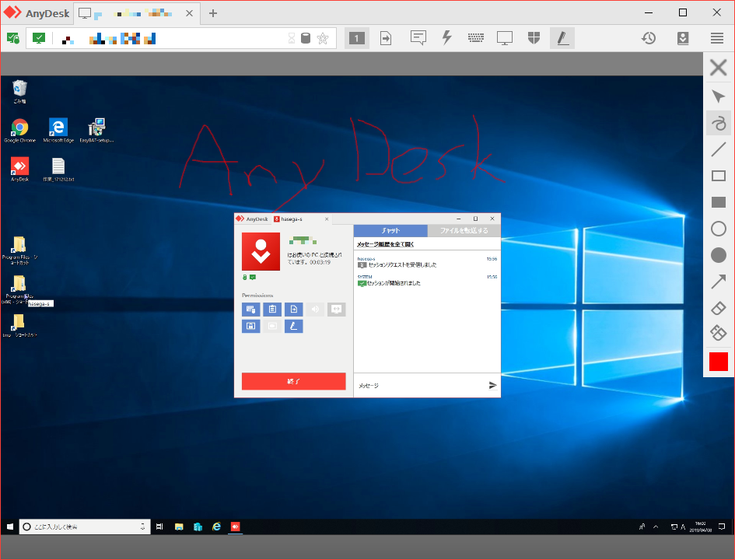Toggle lock desktop permission
The height and width of the screenshot is (560, 735).
pos(250,326)
